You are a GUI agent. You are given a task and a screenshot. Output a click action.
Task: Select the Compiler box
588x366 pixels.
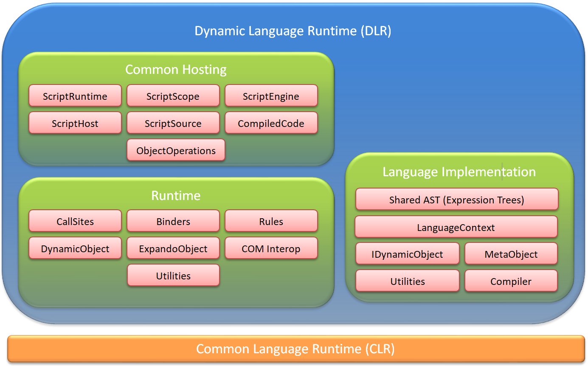[x=511, y=281]
